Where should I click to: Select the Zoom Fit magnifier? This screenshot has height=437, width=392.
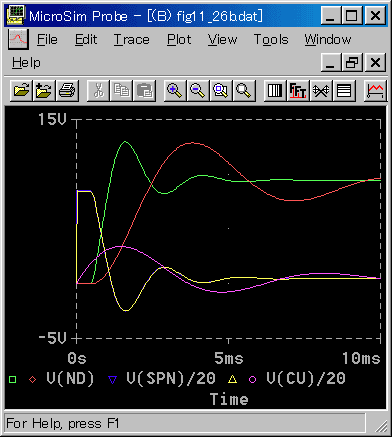pyautogui.click(x=244, y=90)
